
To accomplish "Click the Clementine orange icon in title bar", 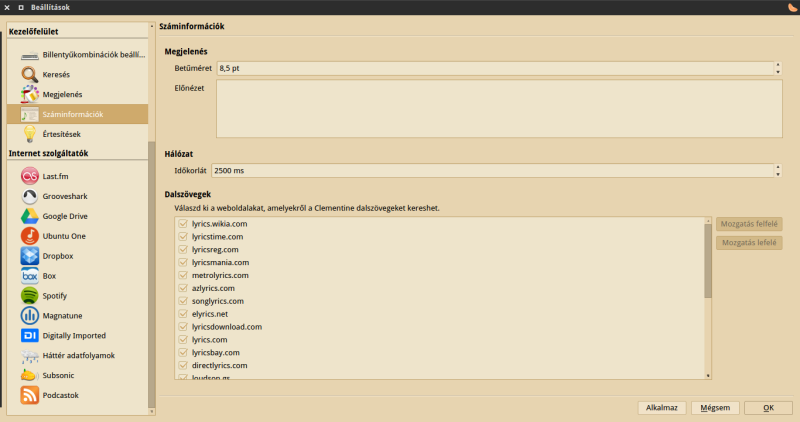I will (793, 7).
